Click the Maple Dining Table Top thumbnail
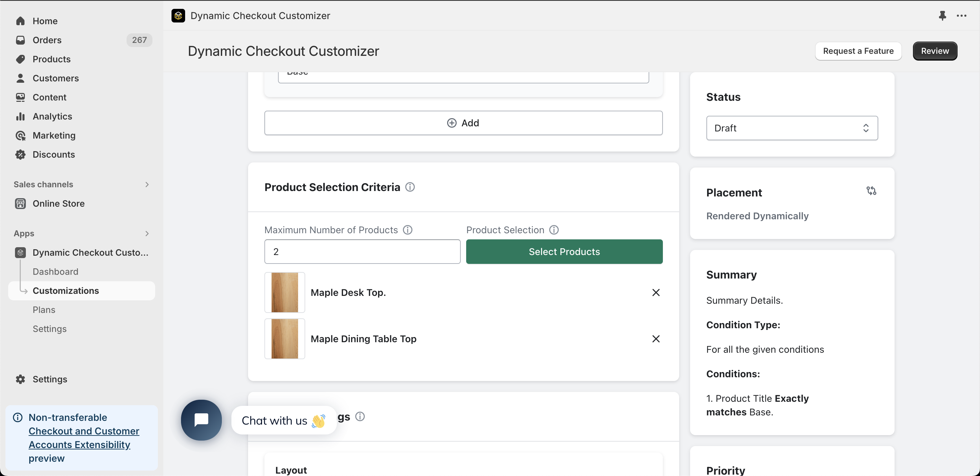This screenshot has width=980, height=476. pyautogui.click(x=284, y=339)
